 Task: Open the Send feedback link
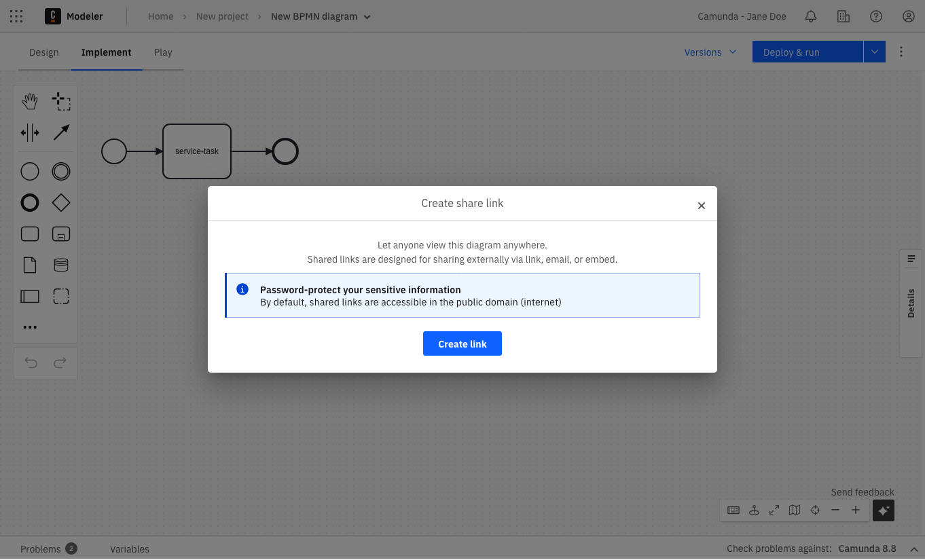point(863,491)
